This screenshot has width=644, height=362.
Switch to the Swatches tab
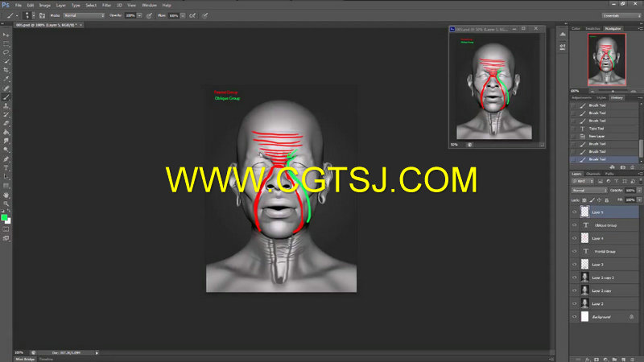[x=592, y=29]
